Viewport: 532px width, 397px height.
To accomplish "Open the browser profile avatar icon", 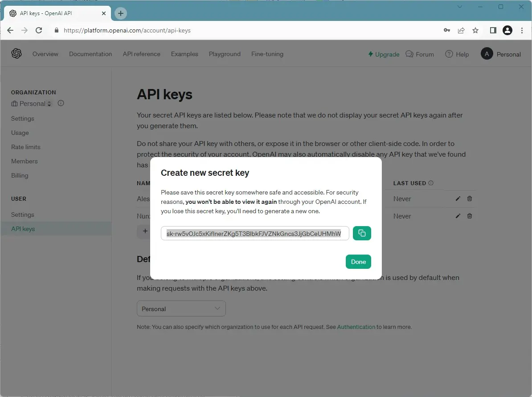I will [507, 30].
